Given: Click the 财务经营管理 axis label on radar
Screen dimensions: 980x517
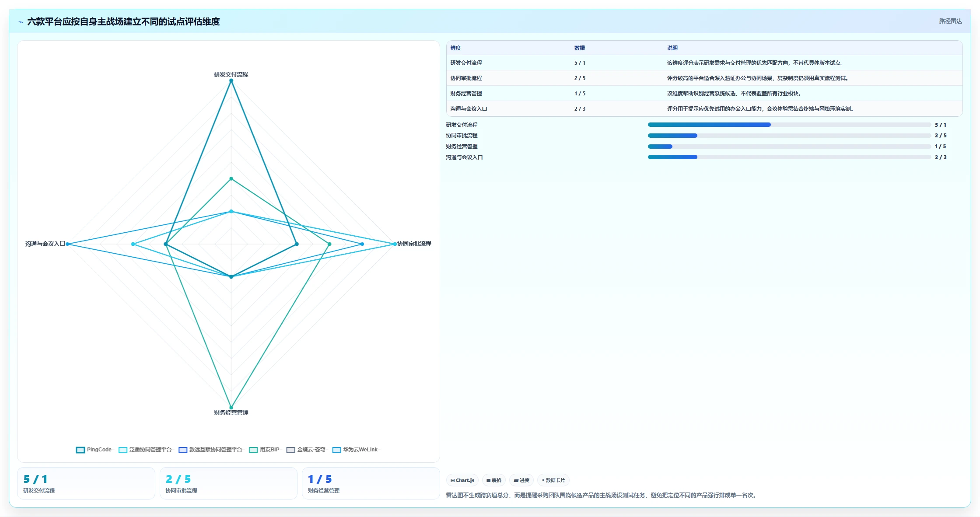Looking at the screenshot, I should click(x=231, y=412).
